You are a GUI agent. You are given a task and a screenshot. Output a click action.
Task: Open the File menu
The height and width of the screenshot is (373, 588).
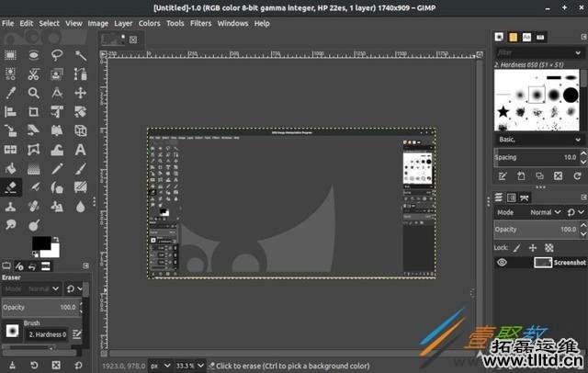(8, 23)
